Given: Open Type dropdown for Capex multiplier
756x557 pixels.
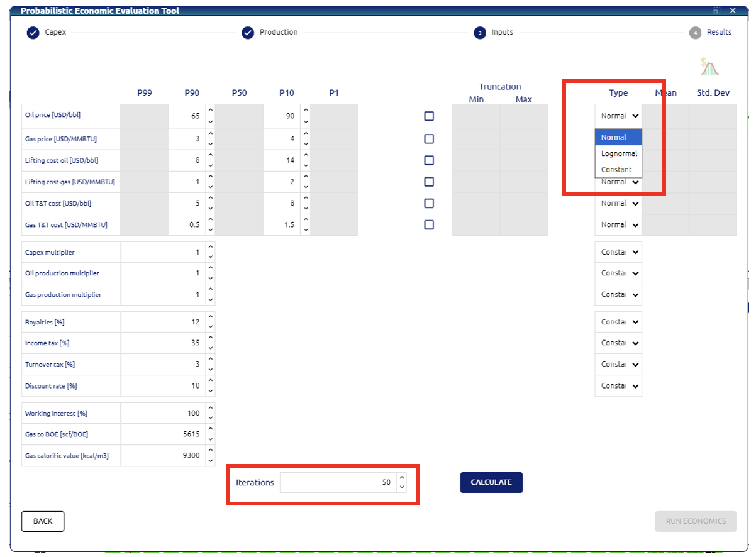Looking at the screenshot, I should coord(618,252).
